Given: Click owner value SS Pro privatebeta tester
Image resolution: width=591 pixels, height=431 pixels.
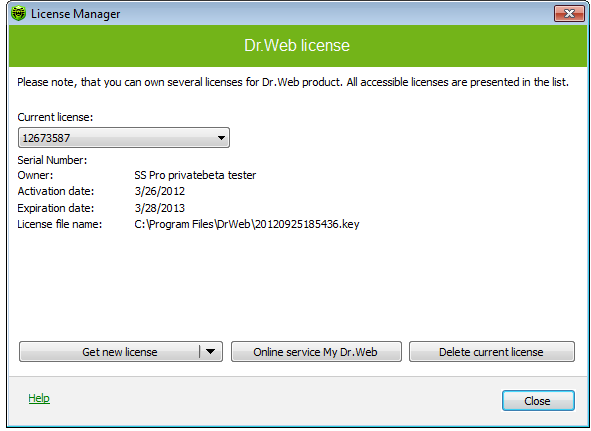Looking at the screenshot, I should tap(195, 175).
